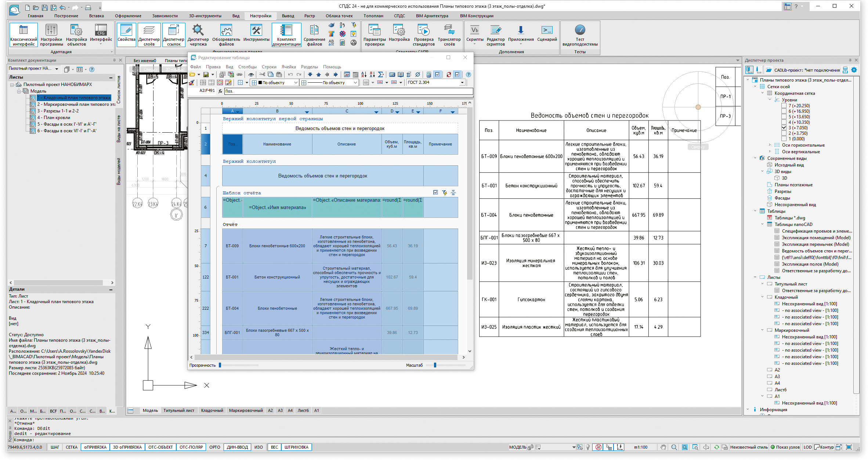The height and width of the screenshot is (460, 868).
Task: Click the calculator icon in table editor
Action: (428, 75)
